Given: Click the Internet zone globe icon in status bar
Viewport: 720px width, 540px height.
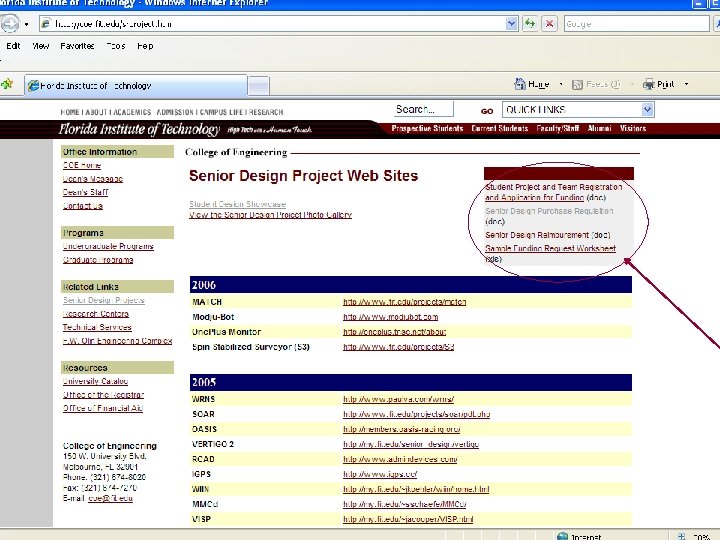Looking at the screenshot, I should (562, 536).
